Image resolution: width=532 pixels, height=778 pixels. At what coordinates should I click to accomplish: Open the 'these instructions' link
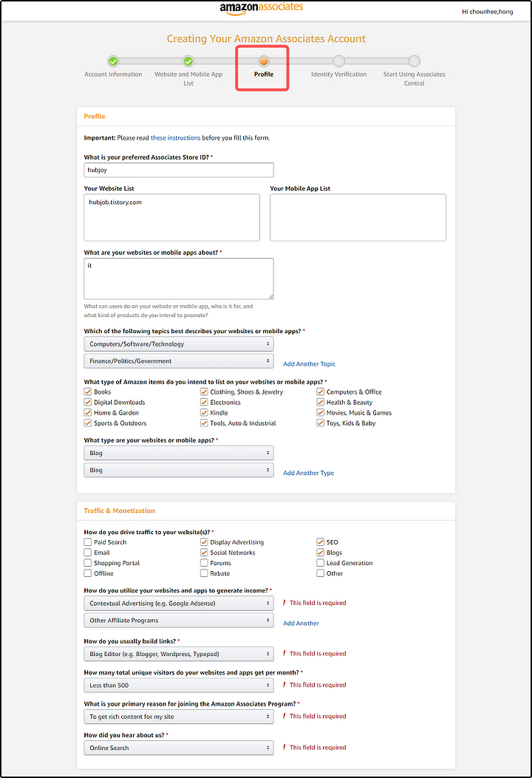point(175,138)
